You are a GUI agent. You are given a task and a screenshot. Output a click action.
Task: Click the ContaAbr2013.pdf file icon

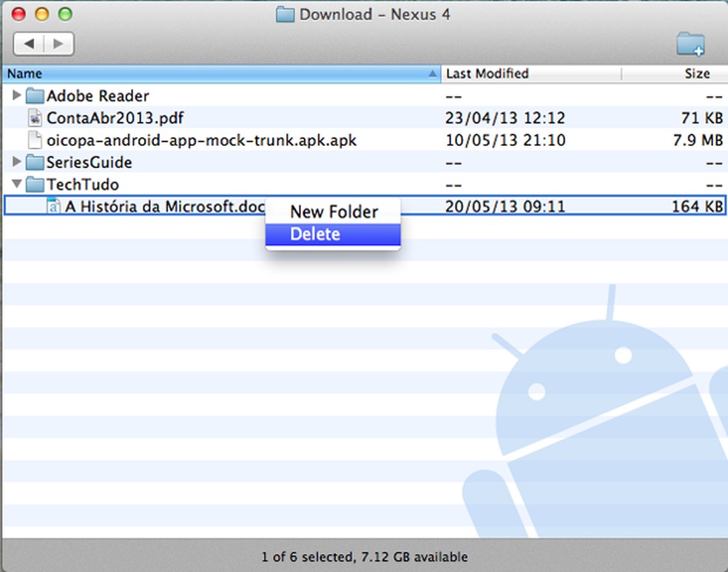click(35, 118)
